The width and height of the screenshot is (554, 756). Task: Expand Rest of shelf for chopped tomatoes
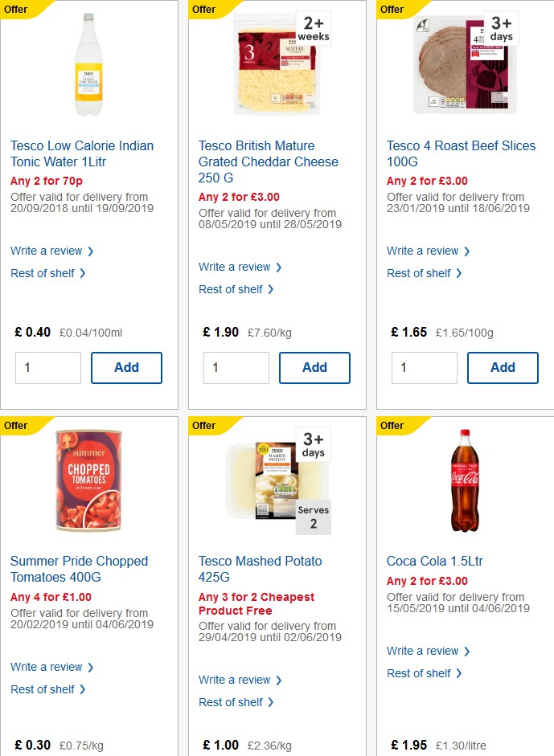[x=43, y=689]
